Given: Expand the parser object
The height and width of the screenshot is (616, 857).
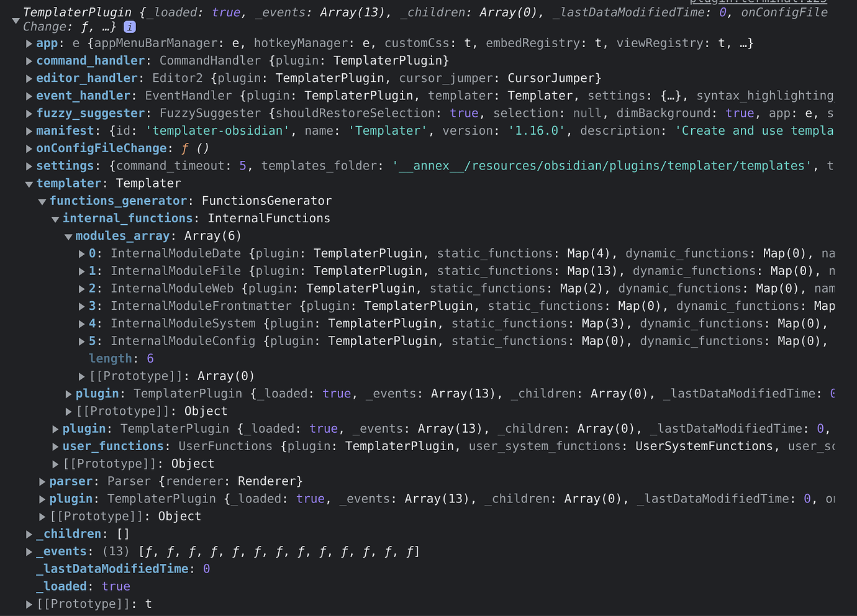Looking at the screenshot, I should click(42, 481).
